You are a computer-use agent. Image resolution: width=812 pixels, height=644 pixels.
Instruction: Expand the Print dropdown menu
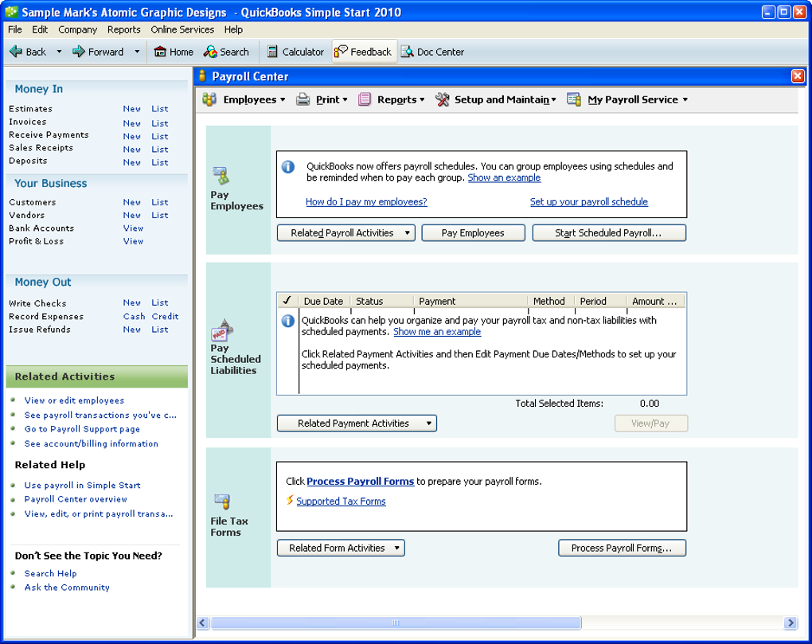(x=345, y=100)
